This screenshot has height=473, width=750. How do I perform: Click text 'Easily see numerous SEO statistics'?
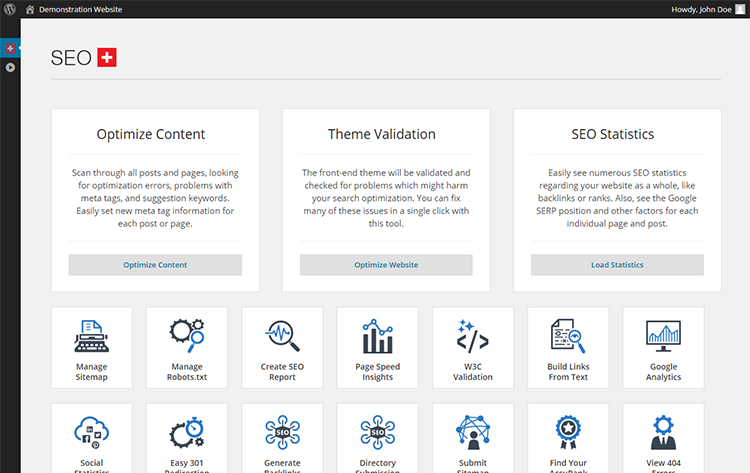[617, 173]
